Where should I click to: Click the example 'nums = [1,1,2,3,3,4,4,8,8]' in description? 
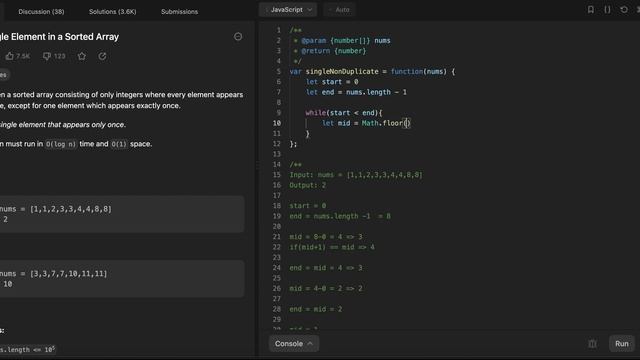coord(56,209)
